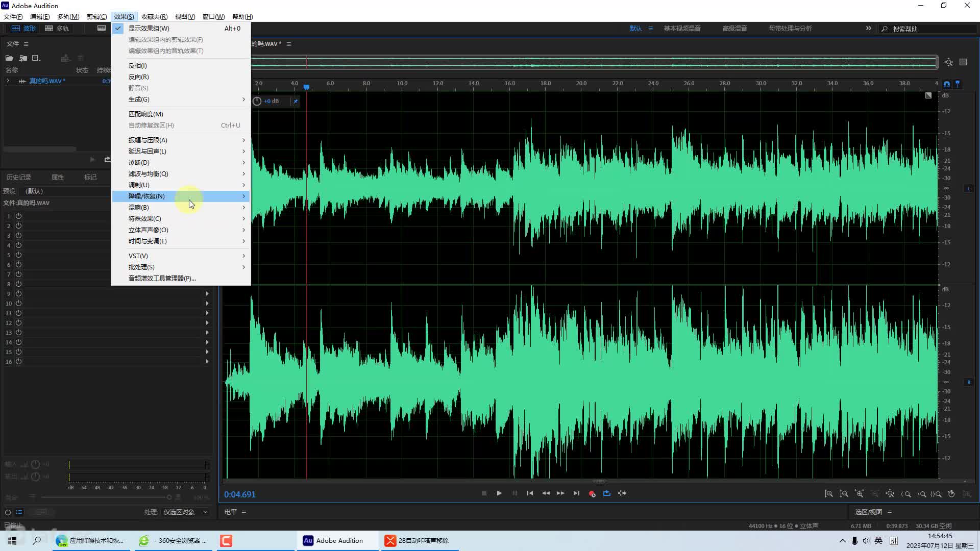Toggle power for effects slot 5
The width and height of the screenshot is (980, 551).
(18, 255)
